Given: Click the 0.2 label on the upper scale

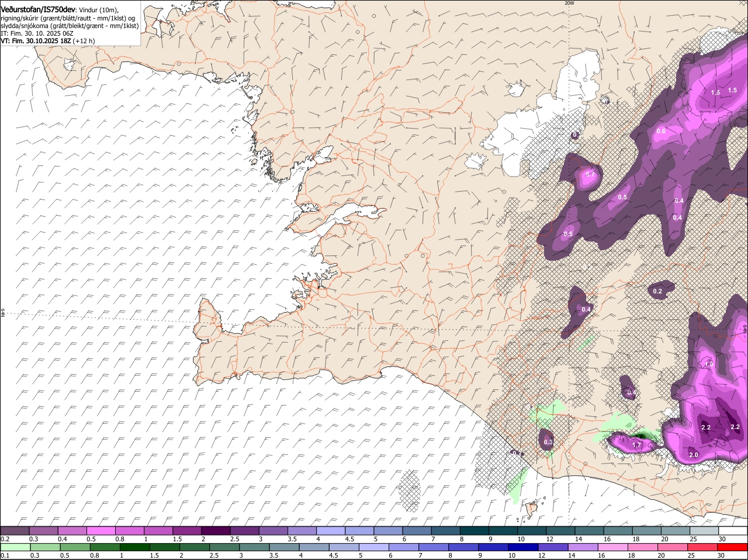Looking at the screenshot, I should point(5,539).
